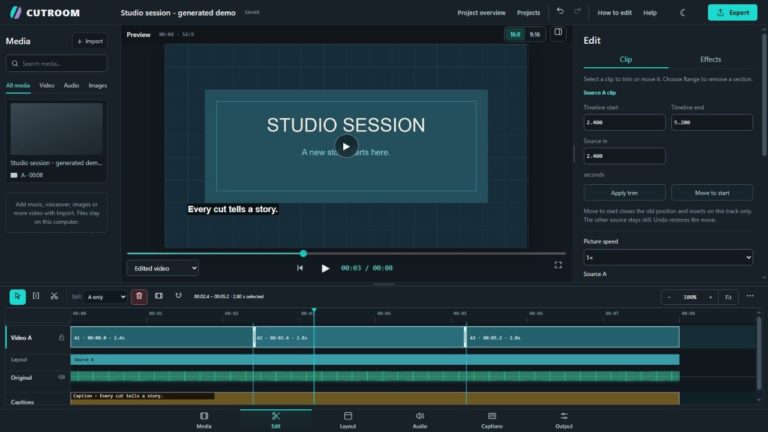Switch preview aspect ratio to 9:16

click(x=535, y=34)
